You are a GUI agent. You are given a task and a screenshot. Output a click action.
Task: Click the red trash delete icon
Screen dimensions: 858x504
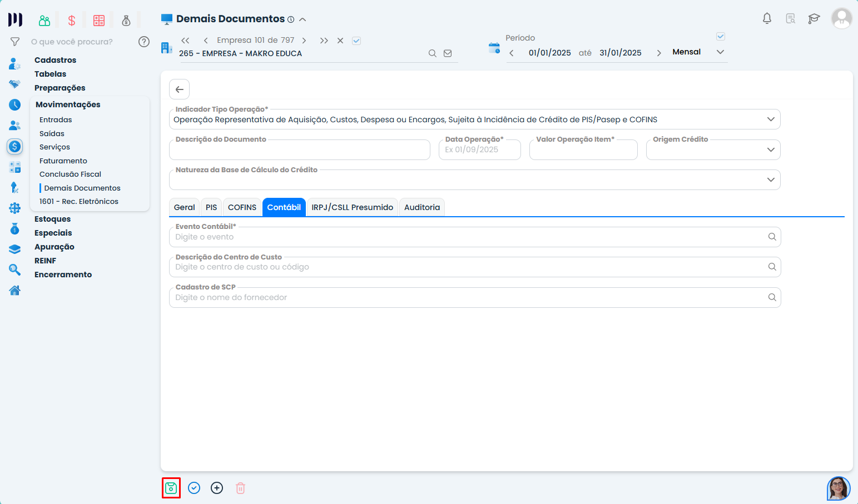pos(240,488)
